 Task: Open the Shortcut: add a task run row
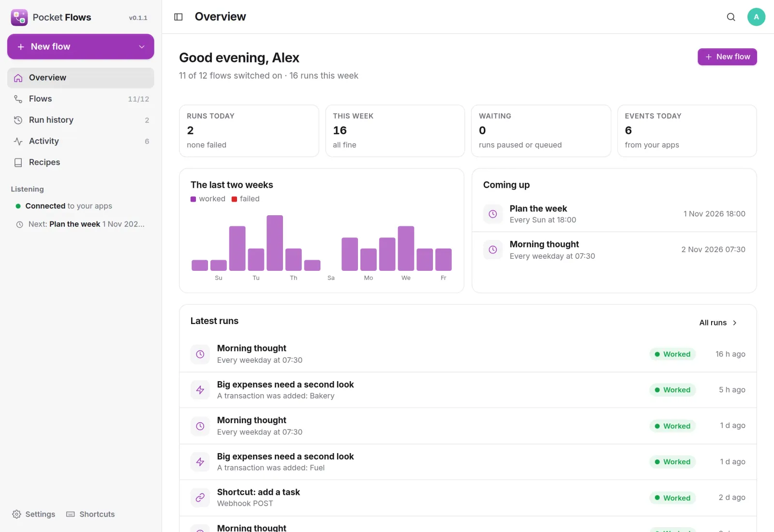click(468, 498)
